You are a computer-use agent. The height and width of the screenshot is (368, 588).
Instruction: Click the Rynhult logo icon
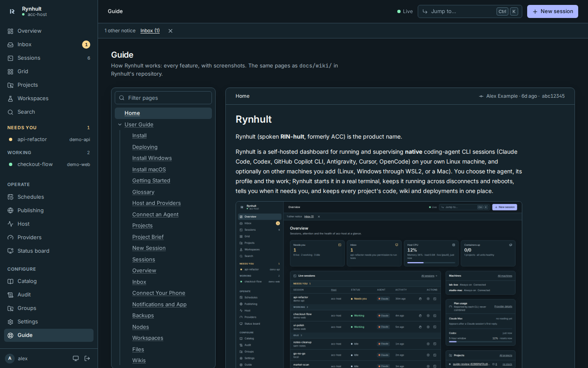tap(12, 11)
